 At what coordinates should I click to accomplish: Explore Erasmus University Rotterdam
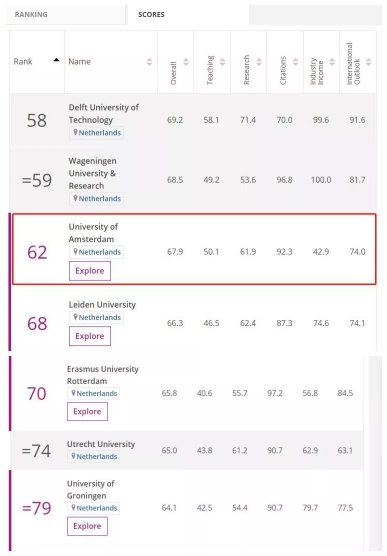[87, 412]
